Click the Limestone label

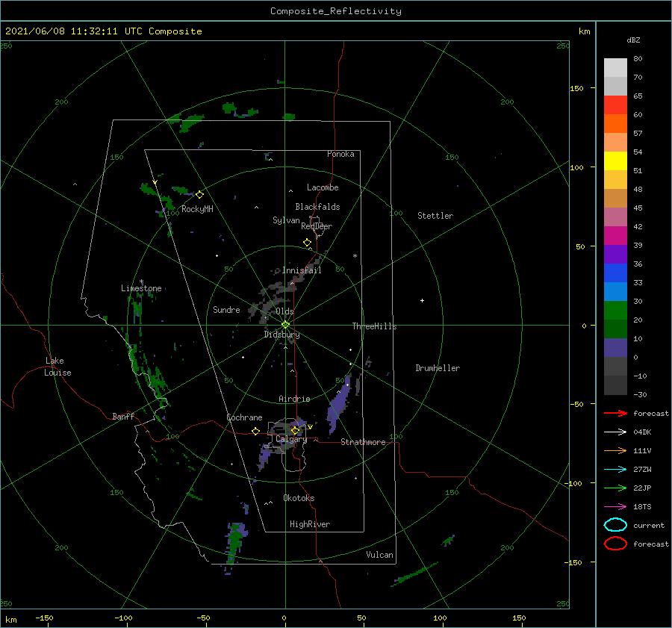[141, 288]
